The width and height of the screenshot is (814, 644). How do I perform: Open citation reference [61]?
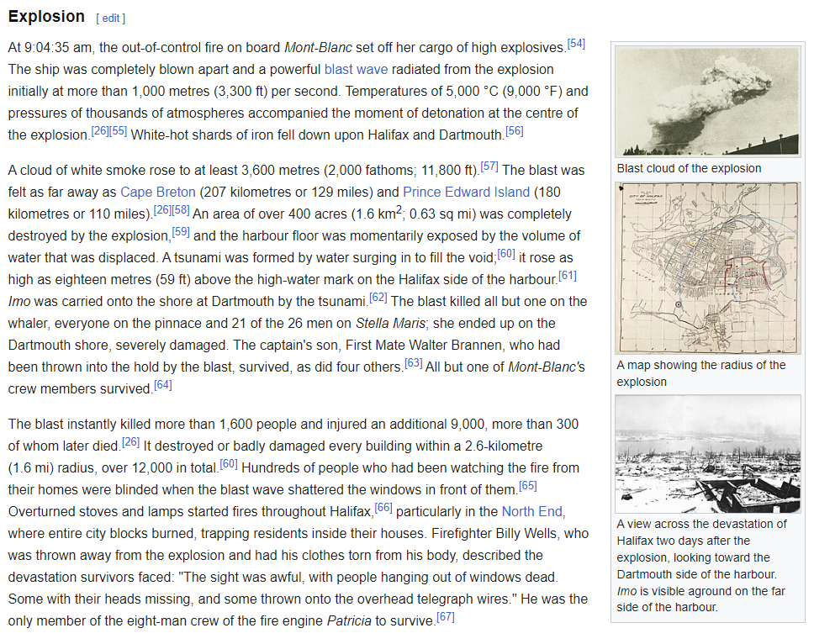pos(568,275)
